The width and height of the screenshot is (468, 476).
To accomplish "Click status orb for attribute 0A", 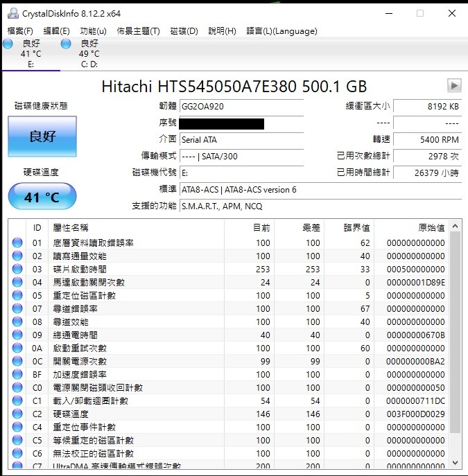I will click(17, 348).
